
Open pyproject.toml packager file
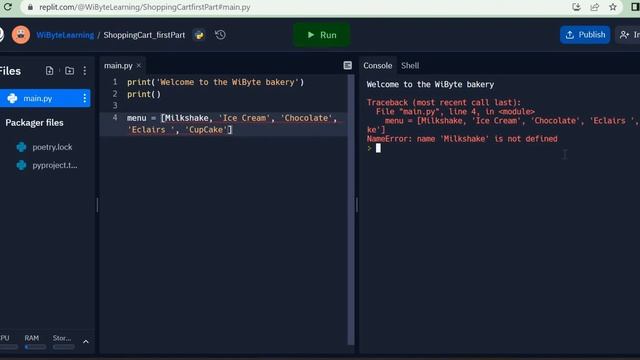click(55, 165)
